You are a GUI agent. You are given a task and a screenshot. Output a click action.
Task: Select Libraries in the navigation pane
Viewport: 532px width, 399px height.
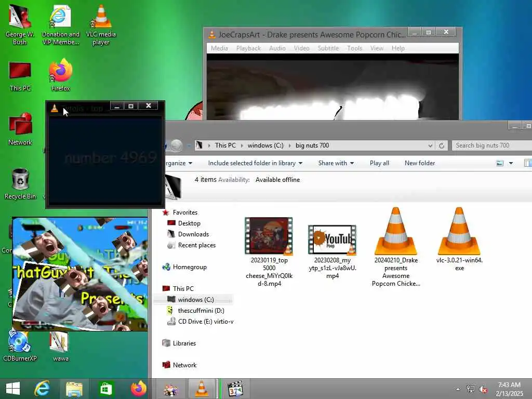point(184,343)
